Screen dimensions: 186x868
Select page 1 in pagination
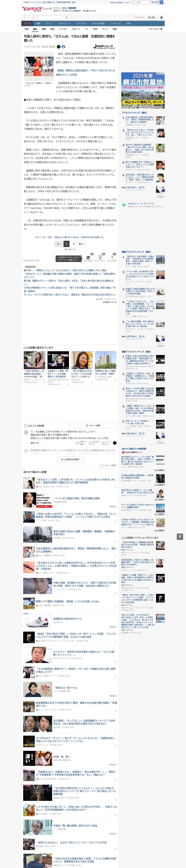66,244
